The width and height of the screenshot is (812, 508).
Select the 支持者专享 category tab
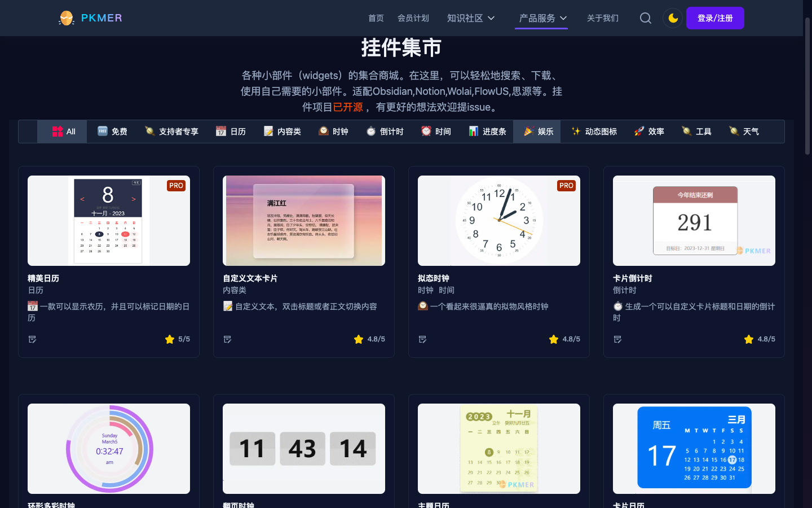[x=171, y=132]
